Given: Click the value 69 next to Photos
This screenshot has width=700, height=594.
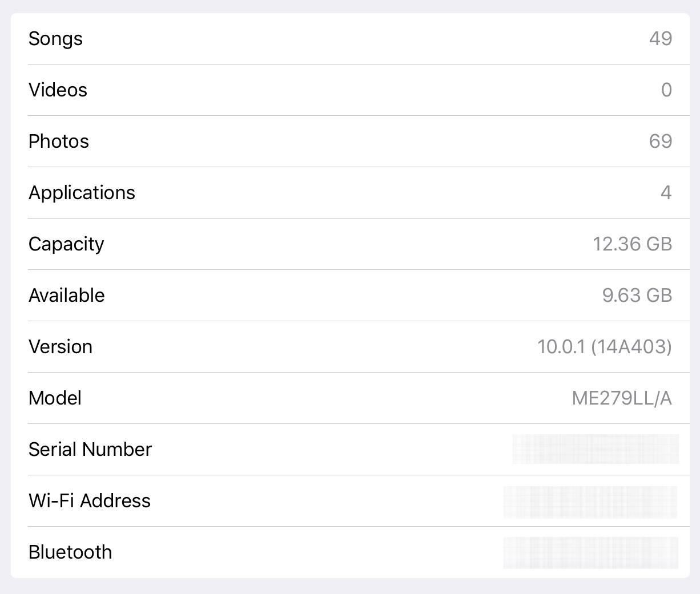Looking at the screenshot, I should coord(661,141).
